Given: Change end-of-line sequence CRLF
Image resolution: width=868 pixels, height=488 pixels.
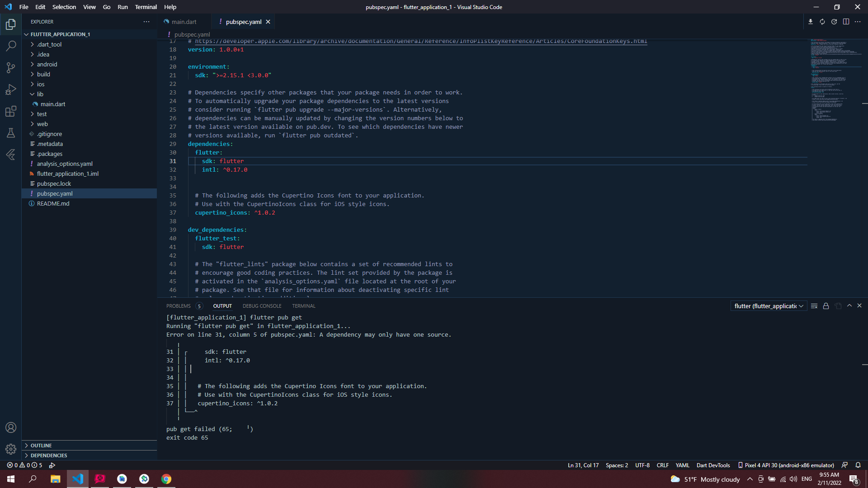Looking at the screenshot, I should 662,465.
